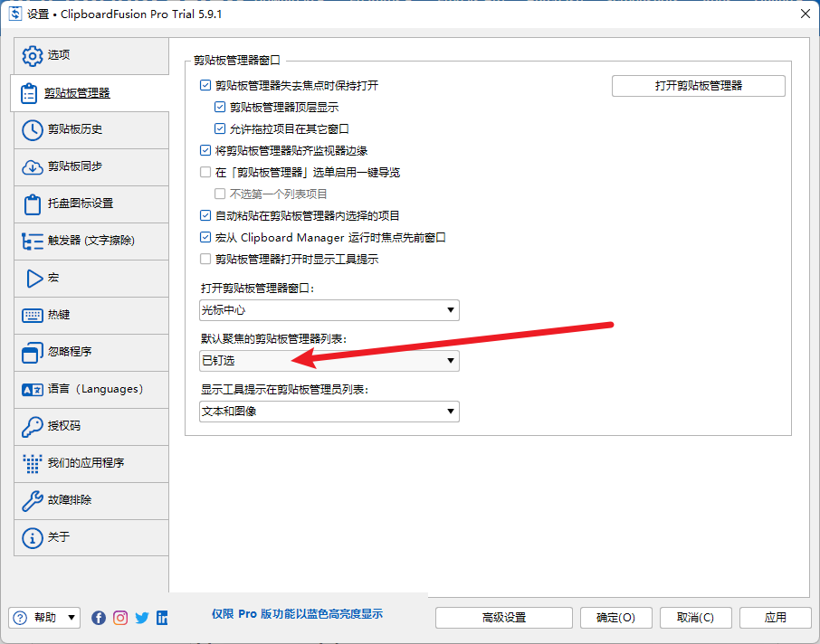Click the clock icon for 剪贴板历史
Screen dimensions: 820x644
(x=33, y=130)
